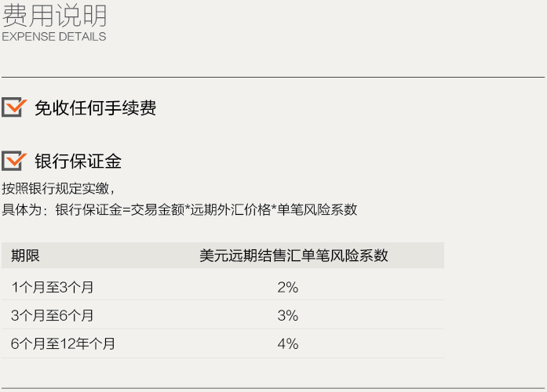This screenshot has height=392, width=547.
Task: Click 远期外汇价格 in the formula
Action: pyautogui.click(x=230, y=210)
